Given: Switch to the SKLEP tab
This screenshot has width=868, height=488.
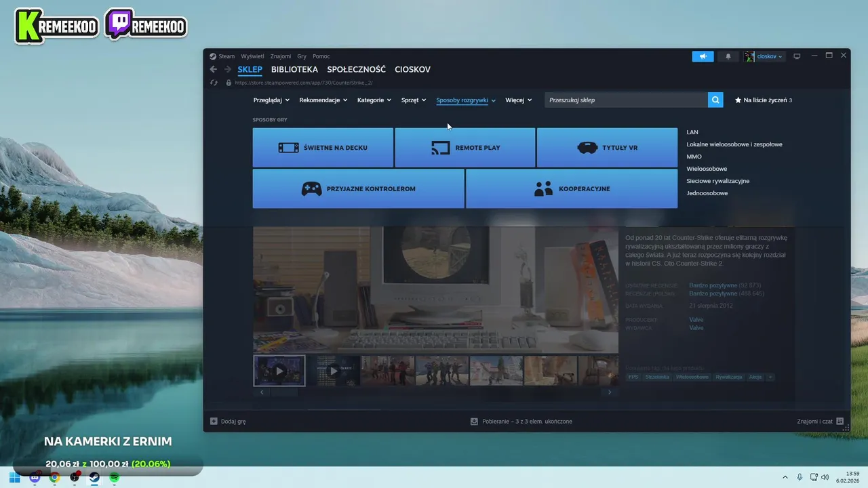Looking at the screenshot, I should (x=250, y=69).
